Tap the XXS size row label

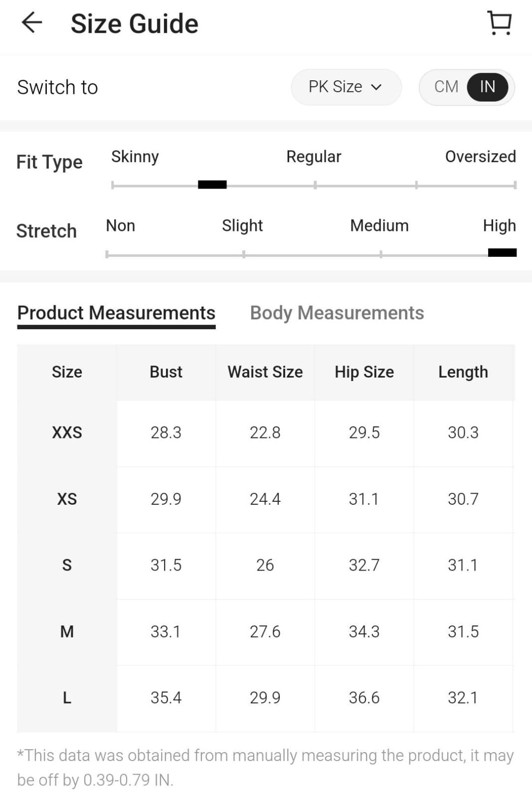[67, 432]
